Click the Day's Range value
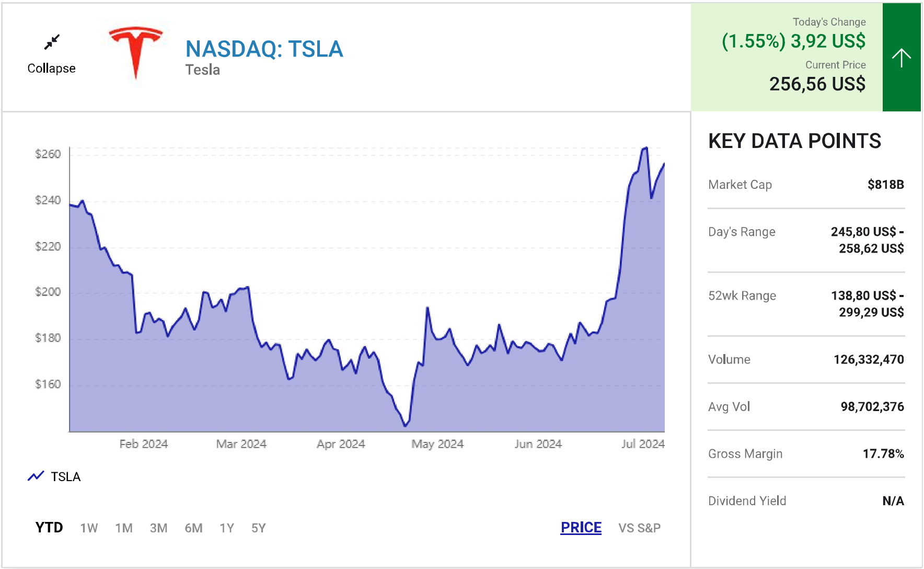This screenshot has height=569, width=924. point(868,240)
